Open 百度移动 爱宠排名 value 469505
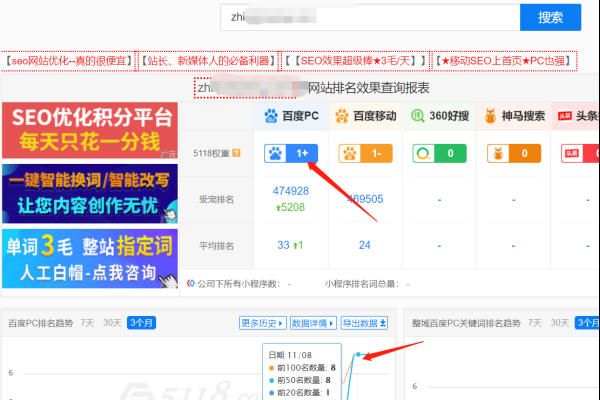 (x=365, y=199)
